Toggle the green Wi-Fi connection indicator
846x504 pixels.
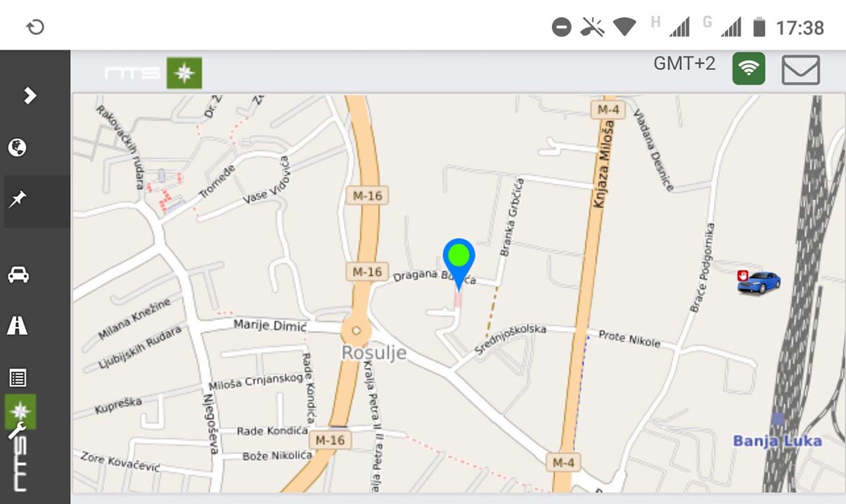[x=748, y=69]
